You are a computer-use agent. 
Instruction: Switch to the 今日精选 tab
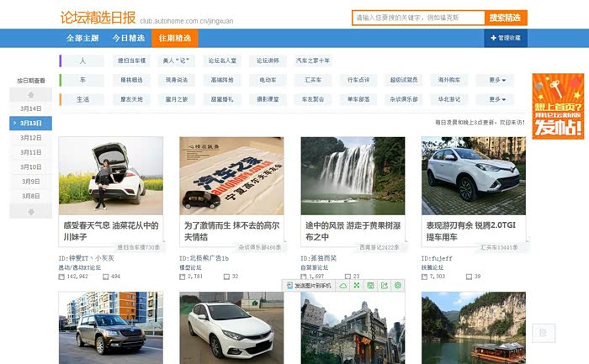coord(129,38)
